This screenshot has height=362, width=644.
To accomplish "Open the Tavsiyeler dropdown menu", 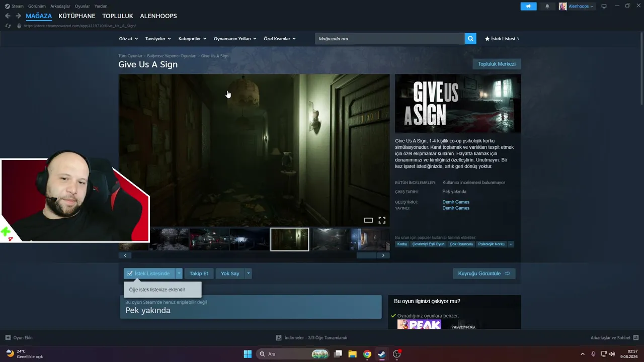I will pyautogui.click(x=158, y=39).
